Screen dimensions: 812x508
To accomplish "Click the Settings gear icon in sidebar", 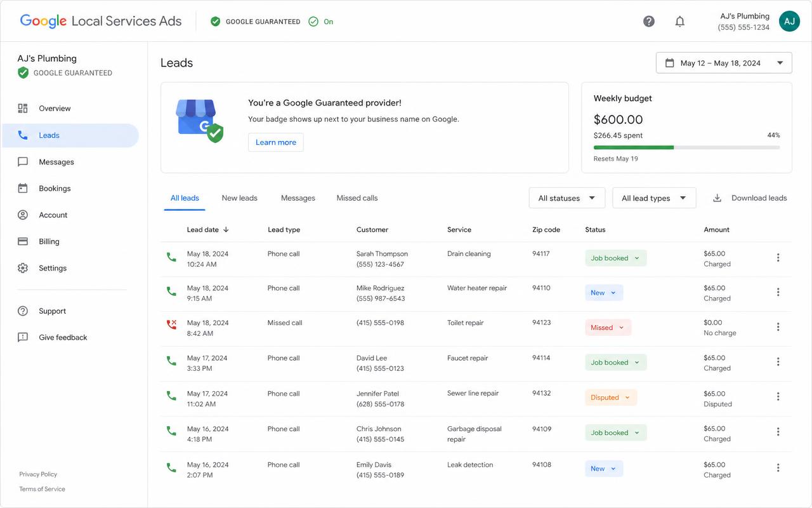I will click(23, 268).
